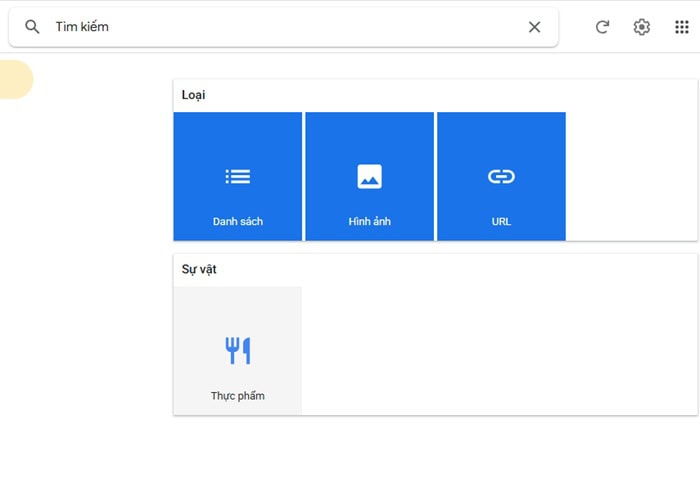Clear the search with the X button
The image size is (700, 492).
pos(534,27)
